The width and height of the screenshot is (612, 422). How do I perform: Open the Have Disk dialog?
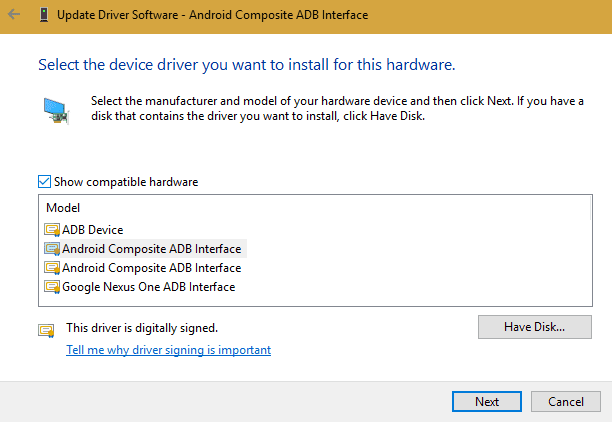click(x=535, y=327)
